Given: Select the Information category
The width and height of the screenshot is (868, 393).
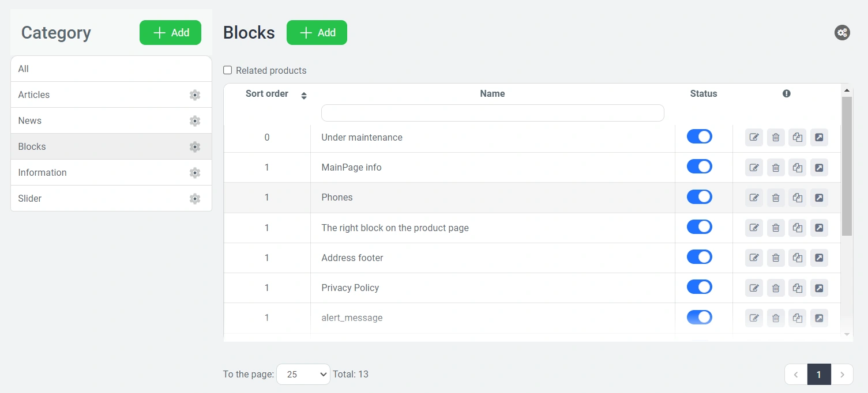Looking at the screenshot, I should (42, 172).
